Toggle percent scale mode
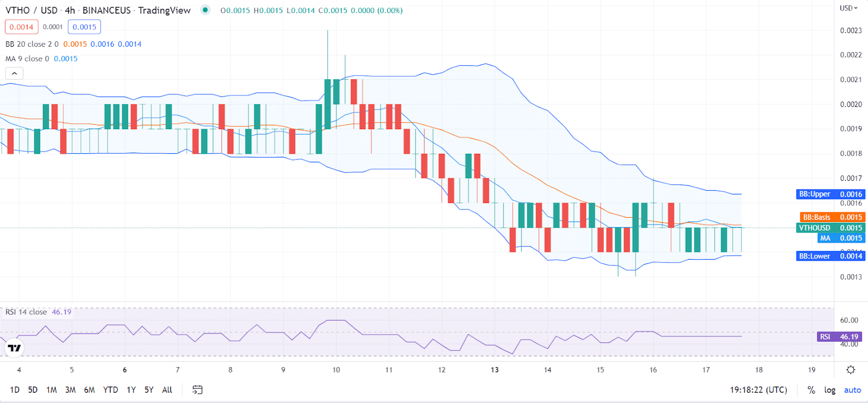This screenshot has height=403, width=868. 811,390
